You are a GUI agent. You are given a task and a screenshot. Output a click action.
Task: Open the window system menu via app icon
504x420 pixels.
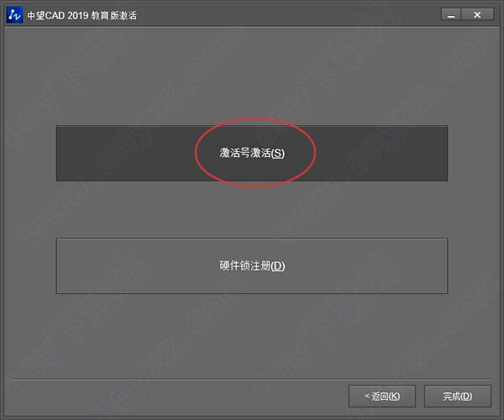coord(14,15)
